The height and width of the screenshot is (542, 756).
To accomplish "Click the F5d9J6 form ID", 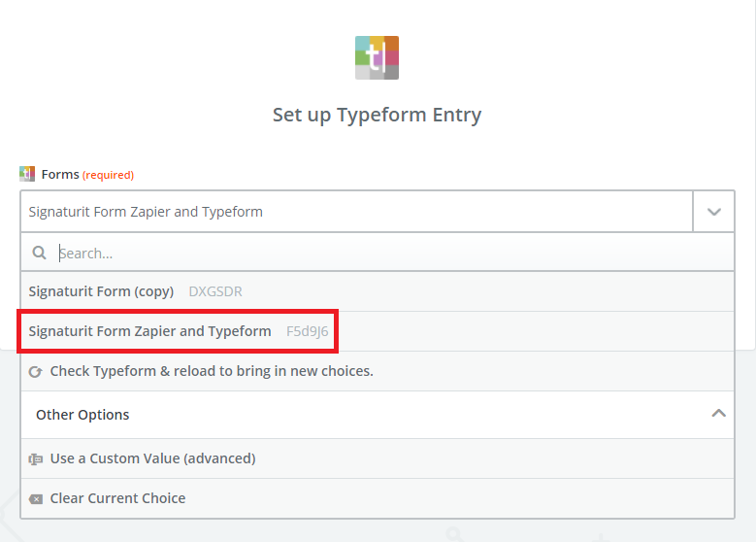I will (x=307, y=331).
